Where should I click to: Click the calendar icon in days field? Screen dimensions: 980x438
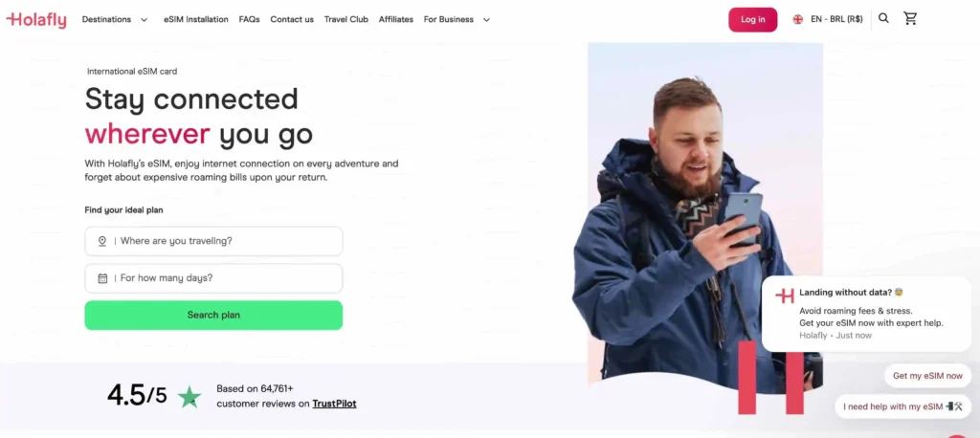pos(102,278)
